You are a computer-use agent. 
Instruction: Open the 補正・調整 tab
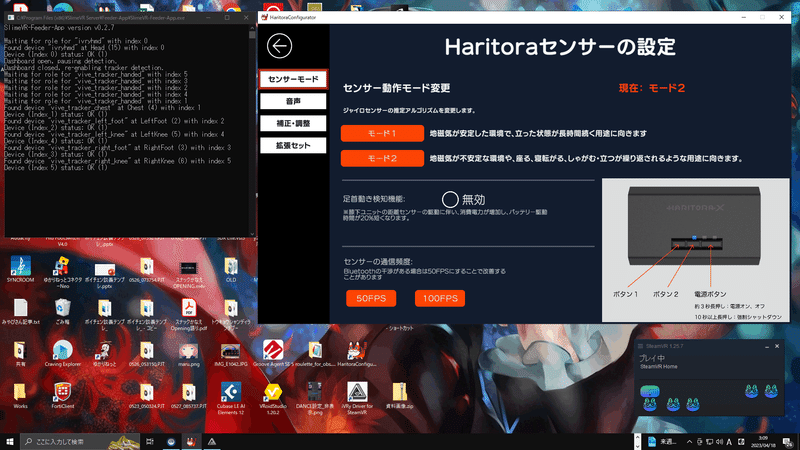click(293, 123)
